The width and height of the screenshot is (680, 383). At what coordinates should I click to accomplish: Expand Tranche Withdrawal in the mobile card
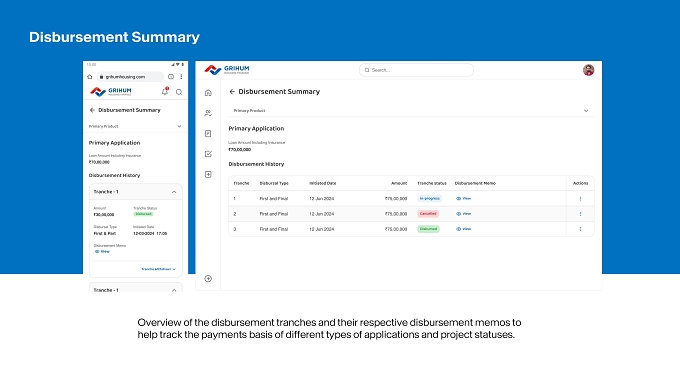coord(159,269)
